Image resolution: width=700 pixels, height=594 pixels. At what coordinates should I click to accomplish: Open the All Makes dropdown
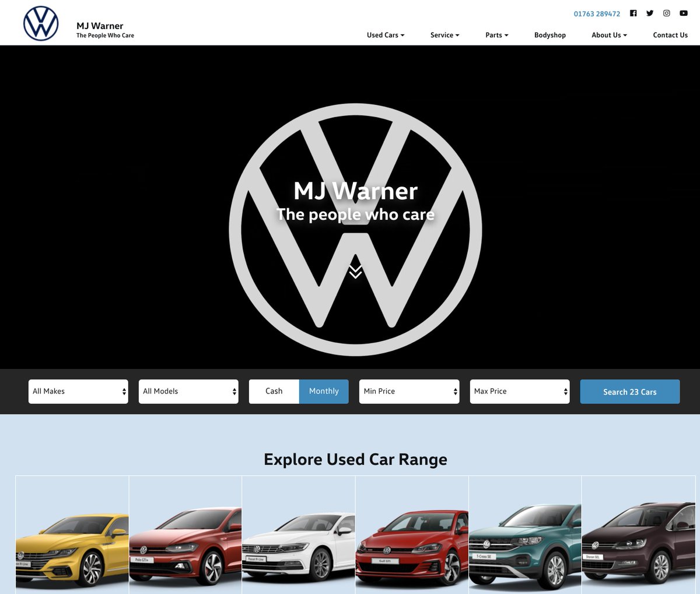click(78, 391)
